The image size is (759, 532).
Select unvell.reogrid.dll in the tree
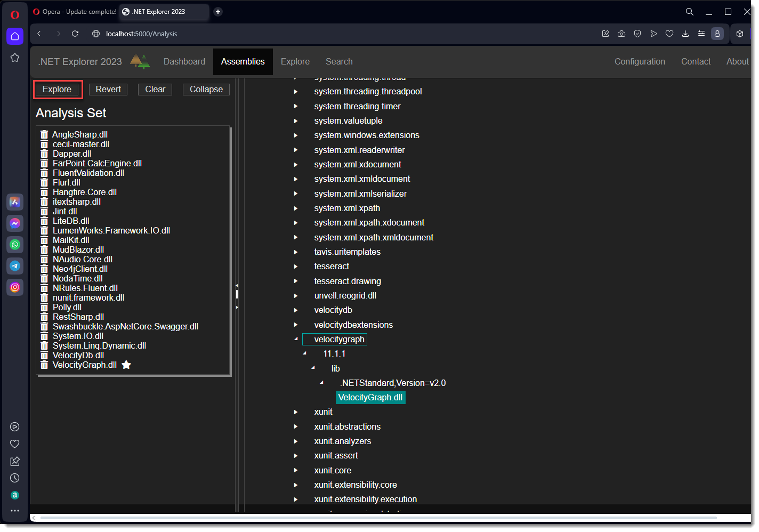coord(345,295)
